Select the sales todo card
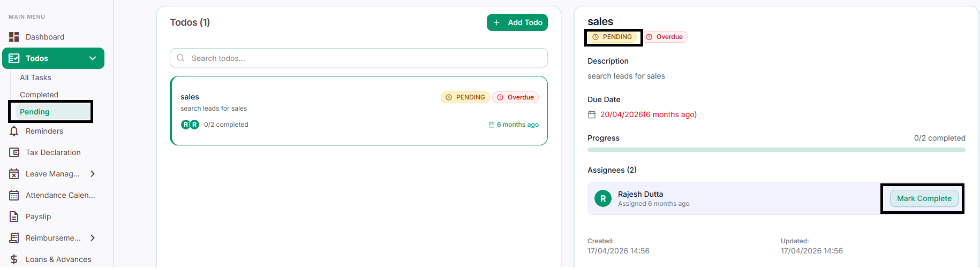Viewport: 980px width, 270px height. [359, 111]
